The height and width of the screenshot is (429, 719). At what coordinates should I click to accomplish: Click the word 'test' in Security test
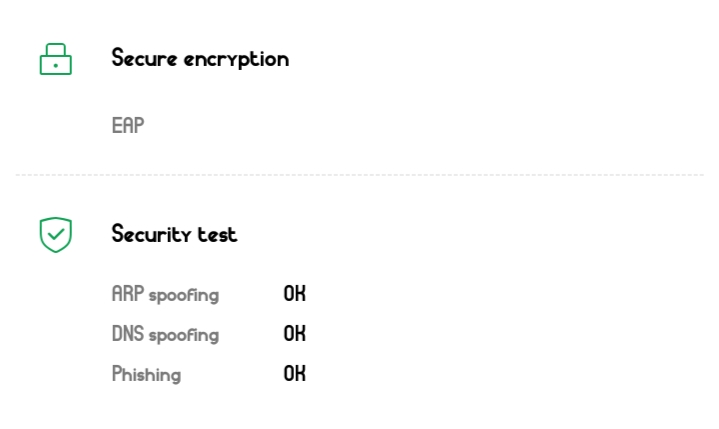[x=217, y=235]
